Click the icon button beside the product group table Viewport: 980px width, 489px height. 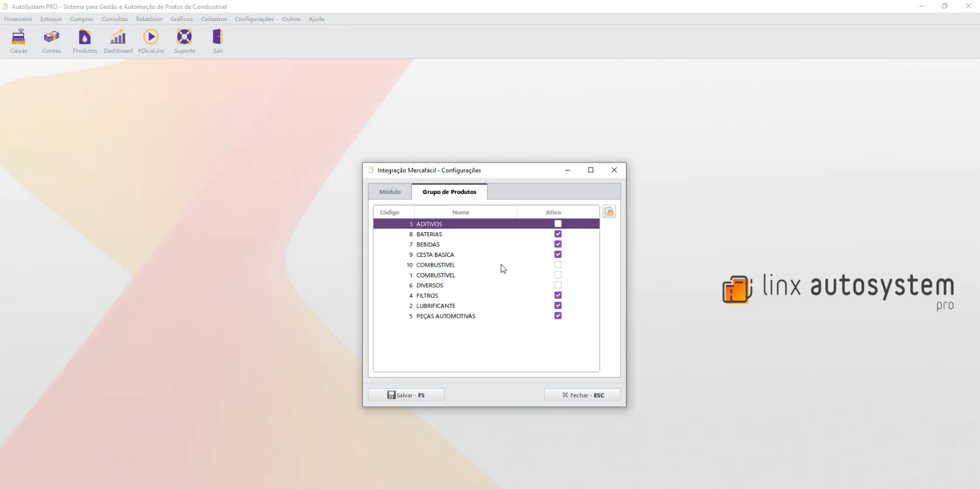point(610,212)
